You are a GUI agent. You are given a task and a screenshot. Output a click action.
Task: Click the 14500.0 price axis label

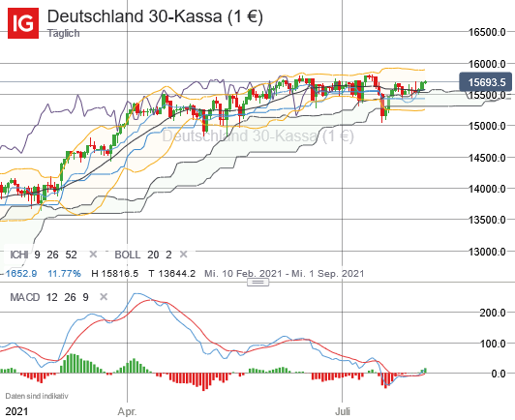(x=487, y=158)
